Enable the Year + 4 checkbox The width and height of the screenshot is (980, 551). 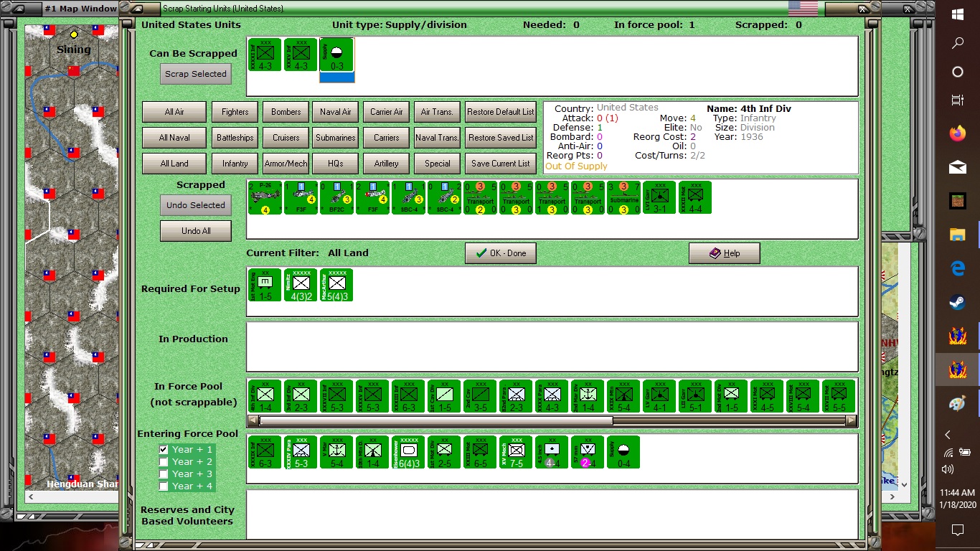(164, 486)
